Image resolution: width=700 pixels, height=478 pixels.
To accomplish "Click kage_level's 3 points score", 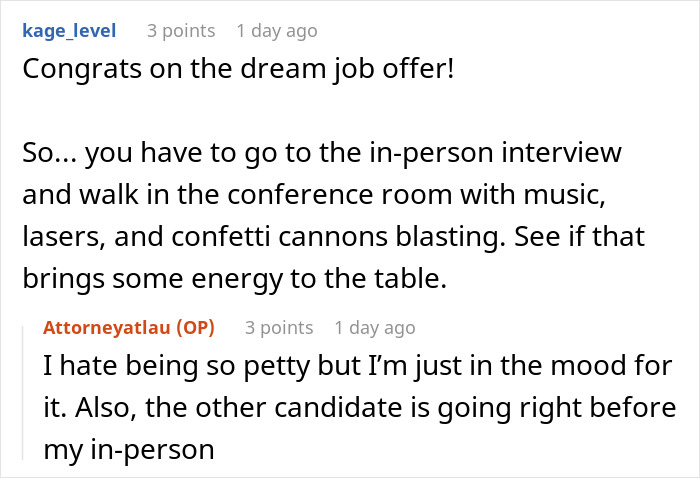I will coord(181,31).
